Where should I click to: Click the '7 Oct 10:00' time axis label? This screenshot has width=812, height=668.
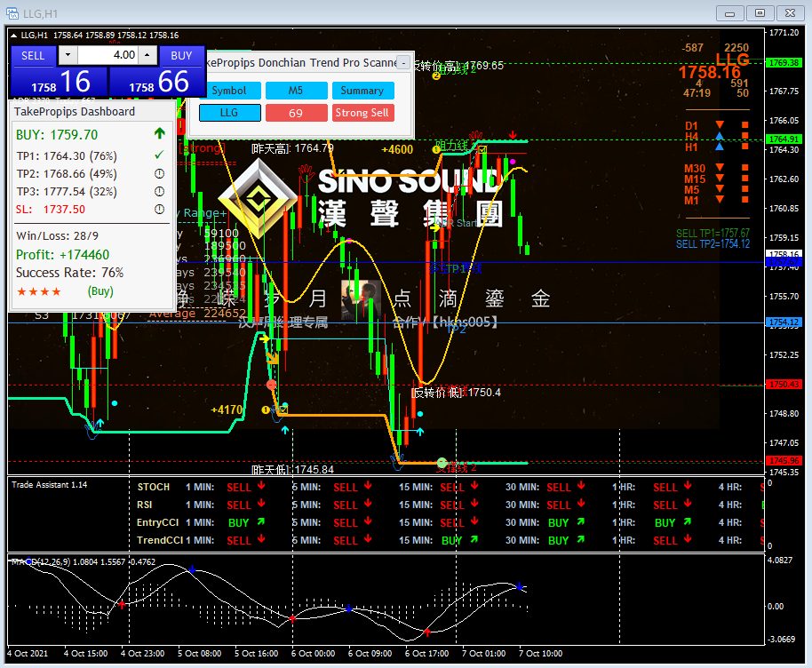click(x=540, y=654)
